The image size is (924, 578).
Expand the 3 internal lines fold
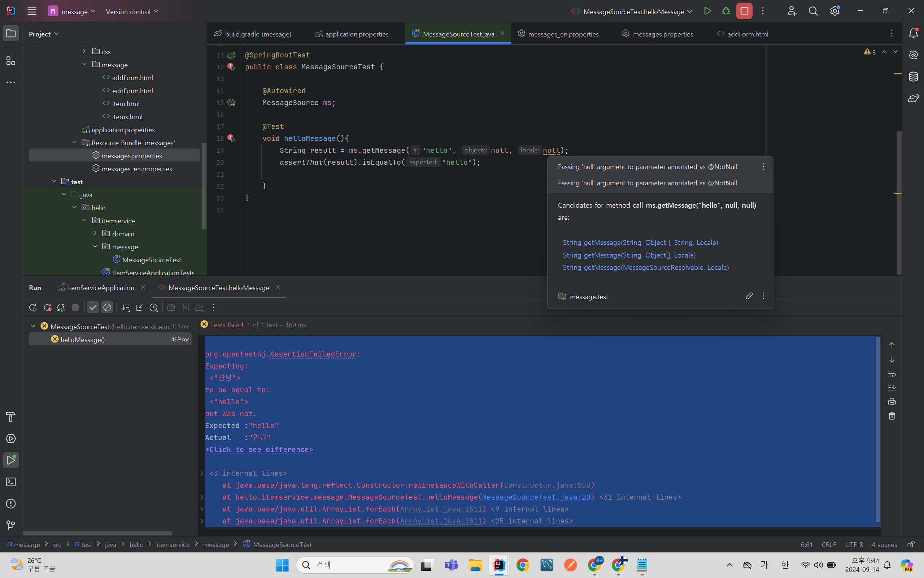tap(202, 473)
